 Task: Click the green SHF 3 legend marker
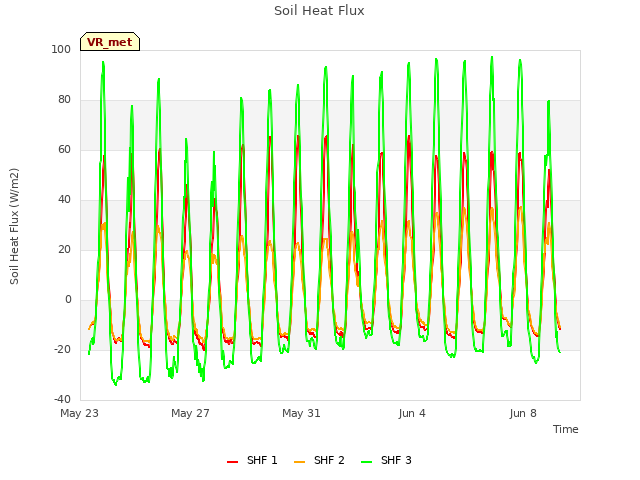(x=367, y=462)
